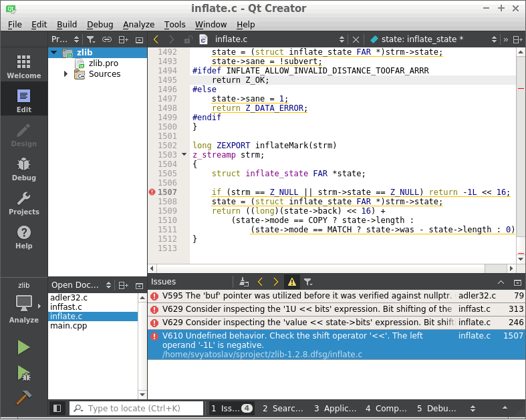Viewport: 526px width, 420px height.
Task: Click the file lock read-only icon
Action: coord(188,39)
